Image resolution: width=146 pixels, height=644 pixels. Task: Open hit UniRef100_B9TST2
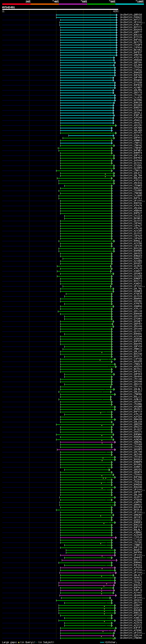coord(131,20)
